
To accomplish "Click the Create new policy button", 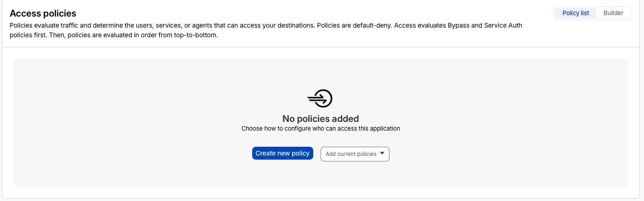I will [282, 153].
